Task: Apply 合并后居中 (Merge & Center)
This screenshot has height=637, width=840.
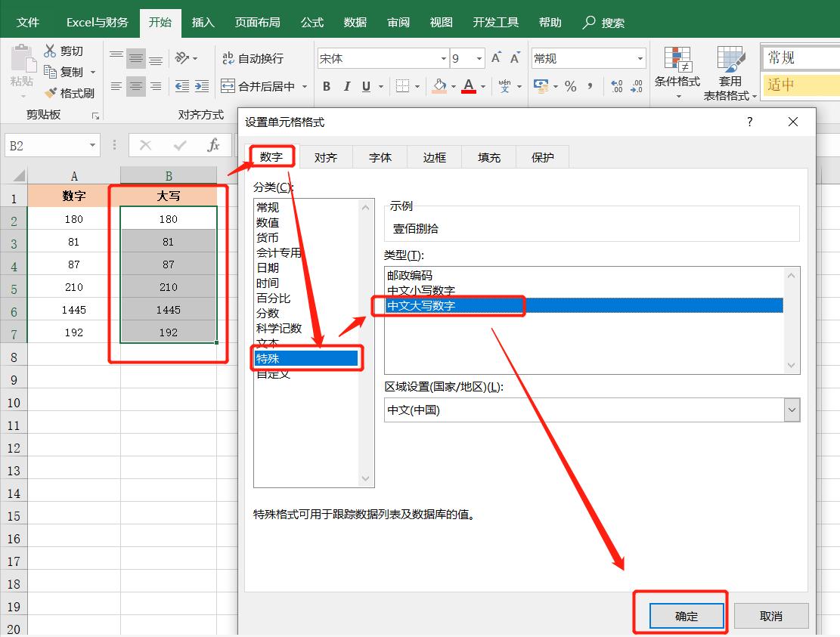Action: pos(261,86)
